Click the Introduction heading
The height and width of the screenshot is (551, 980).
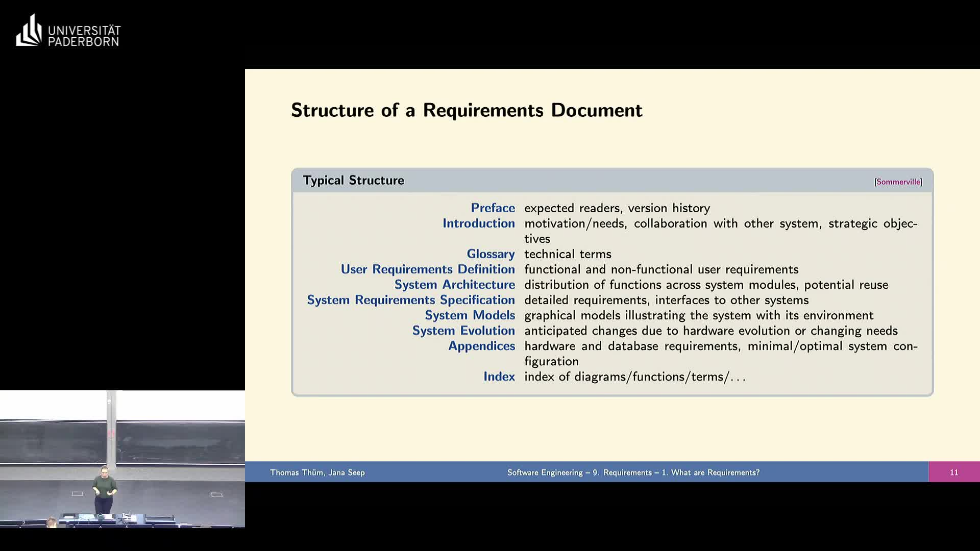[x=478, y=223]
